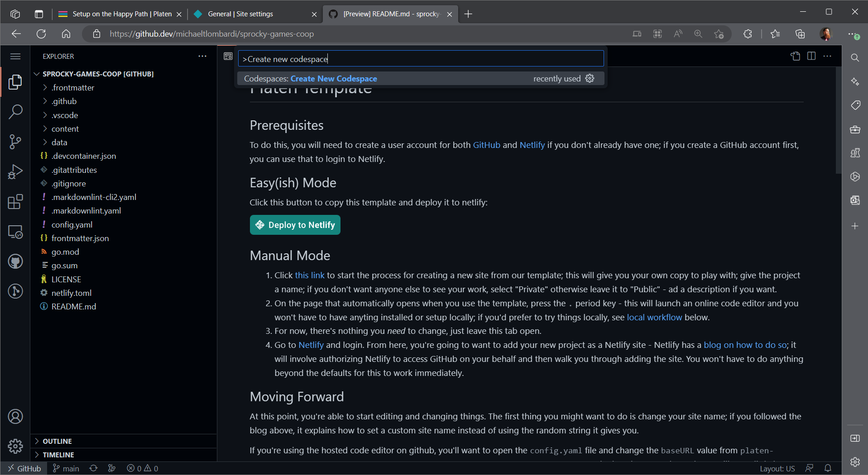Image resolution: width=868 pixels, height=475 pixels.
Task: Open Run and Debug view
Action: click(x=15, y=172)
